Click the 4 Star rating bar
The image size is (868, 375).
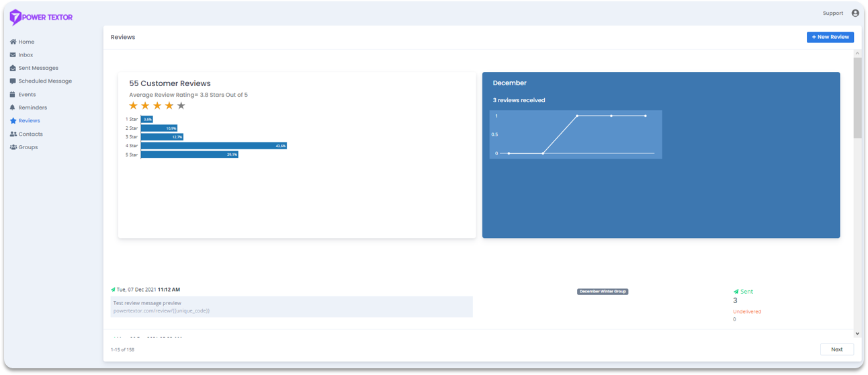[x=214, y=145]
